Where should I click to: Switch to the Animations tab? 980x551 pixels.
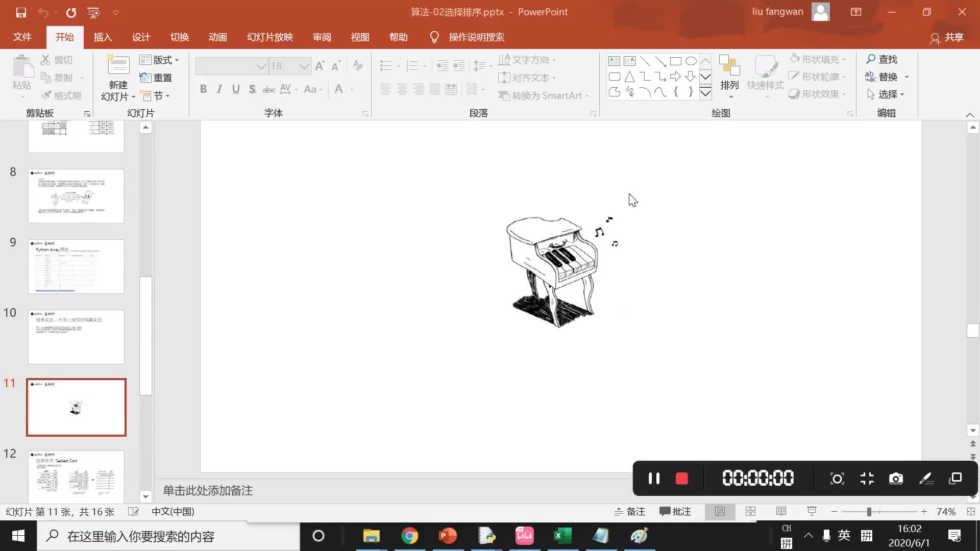(x=217, y=37)
